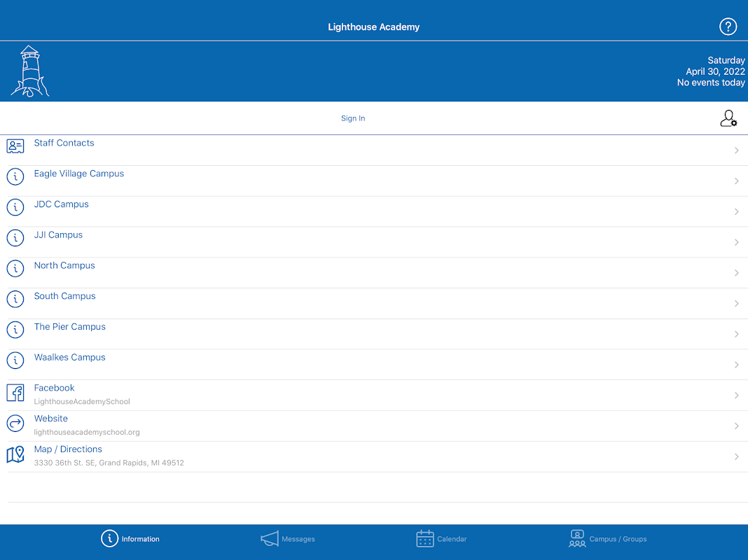Expand the North Campus chevron
Image resolution: width=748 pixels, height=560 pixels.
coord(737,273)
